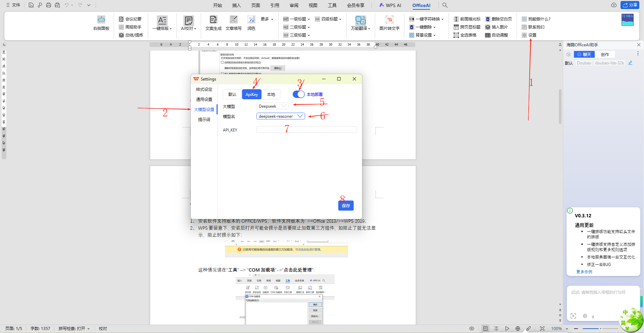Click 联系我们 contact us in ribbon
This screenshot has width=644, height=333.
point(533,27)
